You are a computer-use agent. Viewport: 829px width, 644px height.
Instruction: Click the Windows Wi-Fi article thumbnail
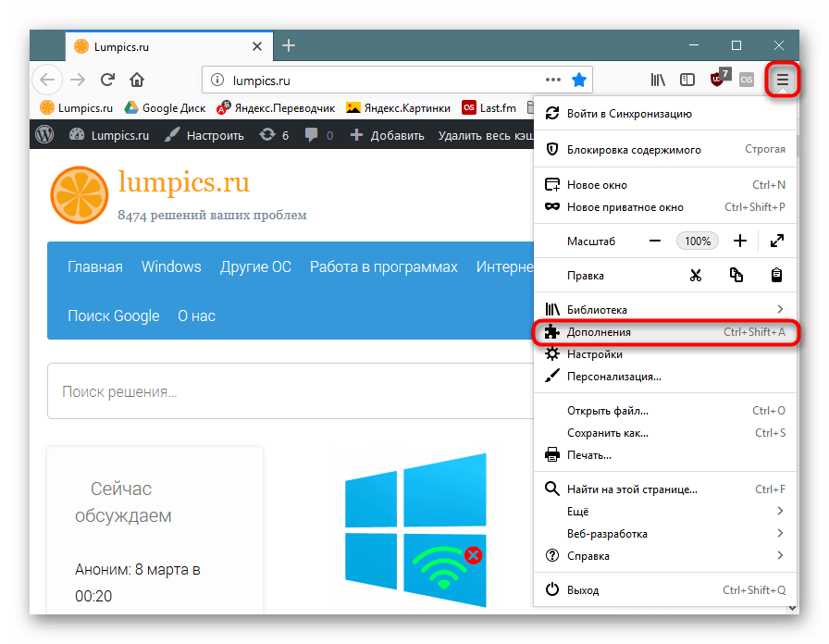tap(415, 530)
